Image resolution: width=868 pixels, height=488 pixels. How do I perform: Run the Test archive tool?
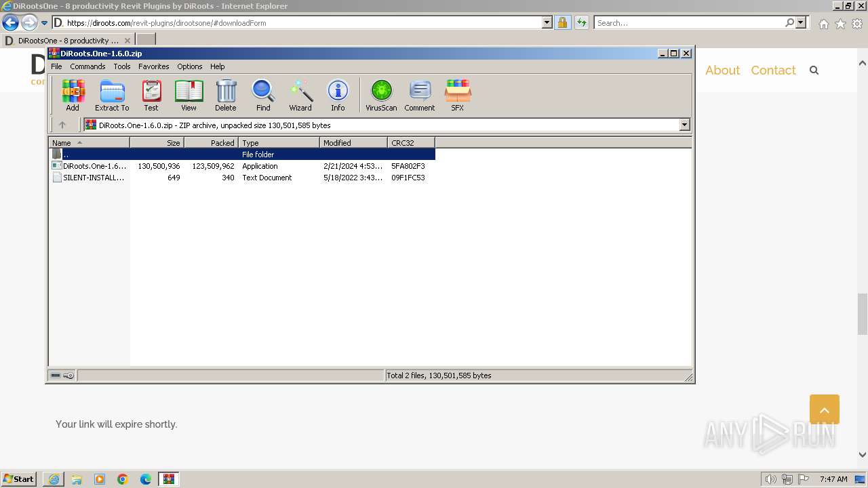coord(151,96)
